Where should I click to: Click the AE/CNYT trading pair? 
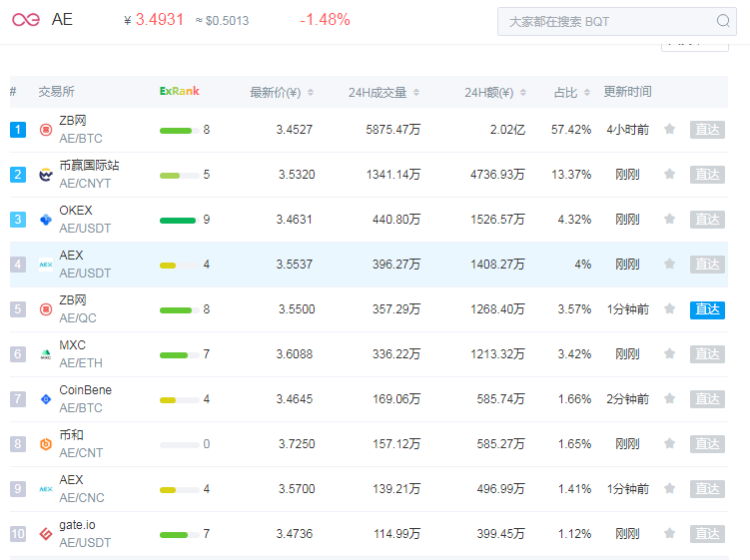[x=85, y=183]
